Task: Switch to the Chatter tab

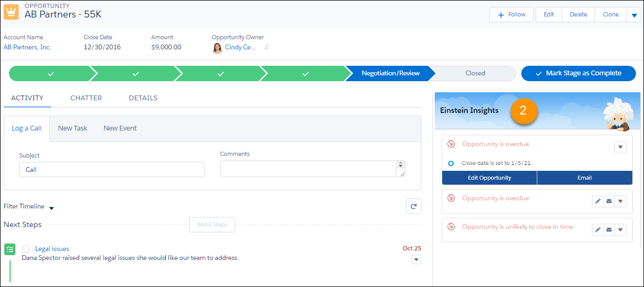Action: click(86, 98)
